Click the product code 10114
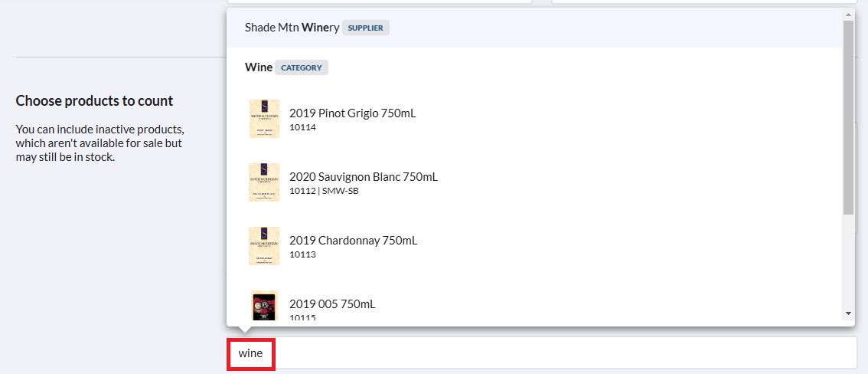 tap(302, 127)
